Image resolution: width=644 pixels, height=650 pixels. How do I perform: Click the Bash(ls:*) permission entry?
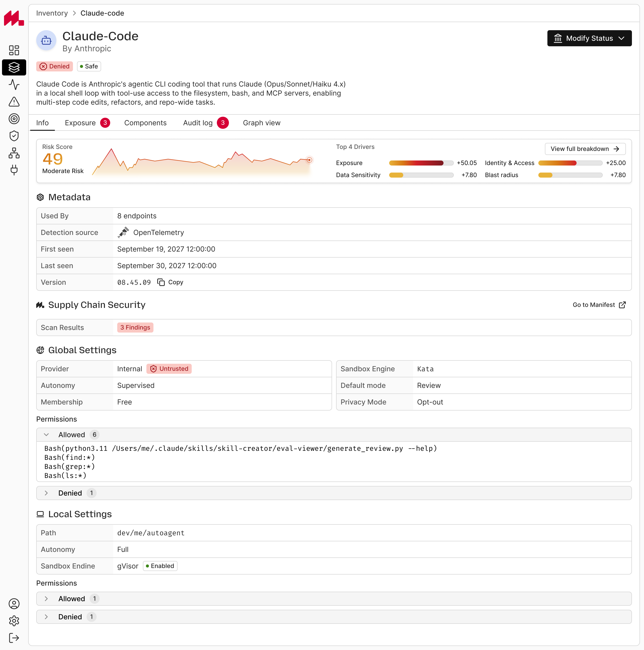66,476
